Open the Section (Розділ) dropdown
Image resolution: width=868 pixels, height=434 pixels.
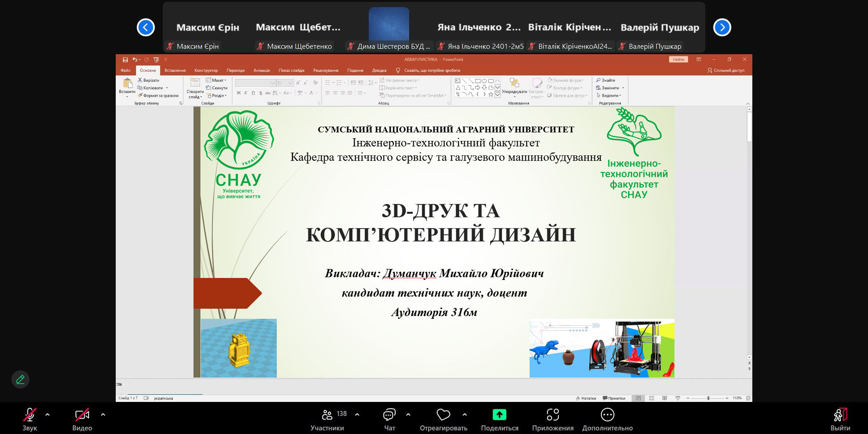tap(217, 95)
